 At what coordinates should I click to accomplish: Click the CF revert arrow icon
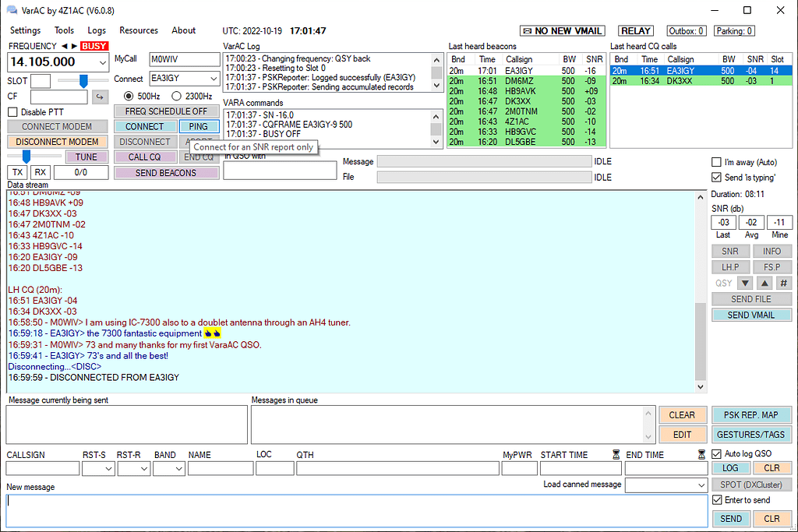(x=101, y=97)
